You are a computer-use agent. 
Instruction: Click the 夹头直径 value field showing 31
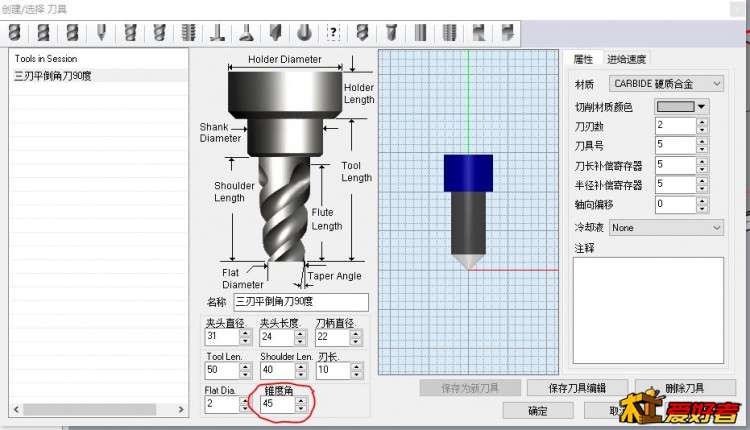pyautogui.click(x=222, y=337)
